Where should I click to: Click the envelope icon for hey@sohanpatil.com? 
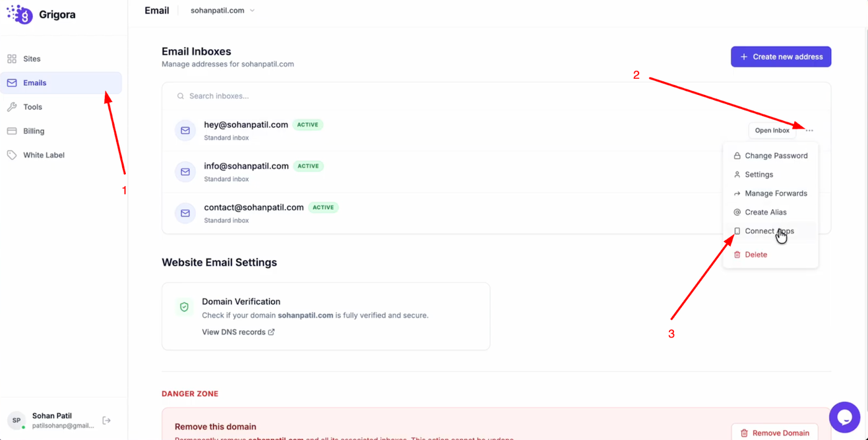pyautogui.click(x=185, y=130)
